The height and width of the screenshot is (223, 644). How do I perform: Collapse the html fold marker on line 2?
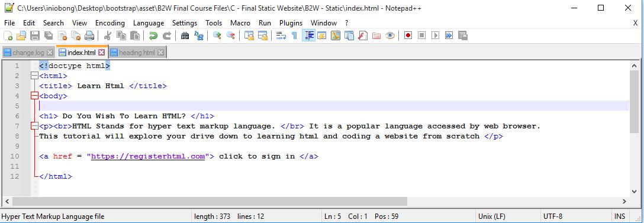click(x=34, y=76)
